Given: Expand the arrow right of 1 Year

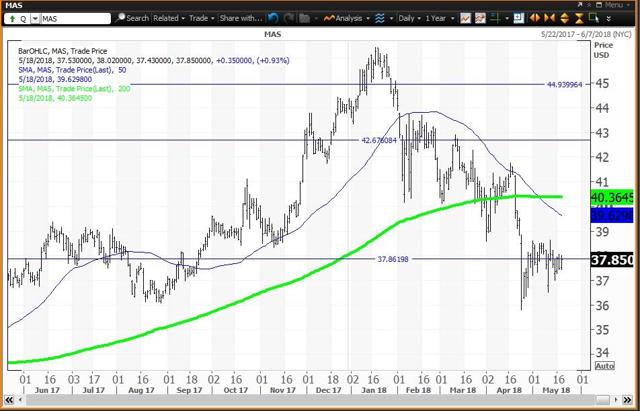Looking at the screenshot, I should point(452,19).
